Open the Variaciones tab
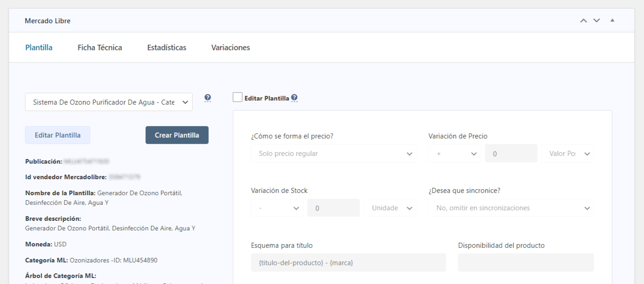 [231, 48]
